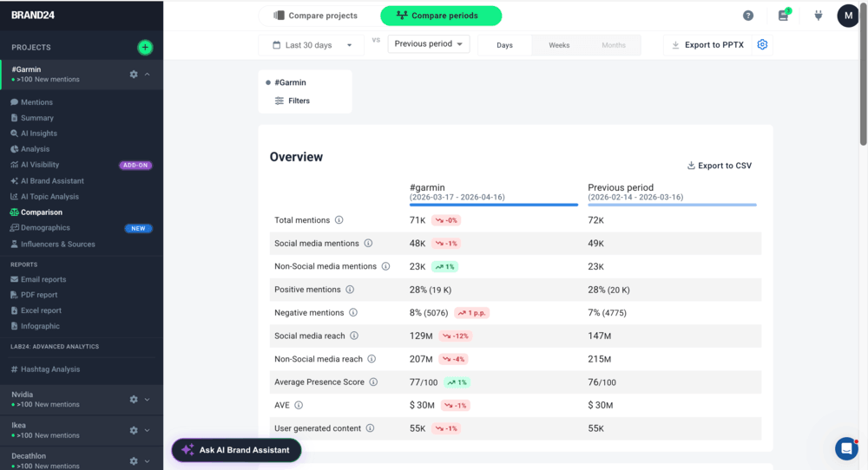Open the help question mark icon
This screenshot has height=470, width=868.
[748, 16]
